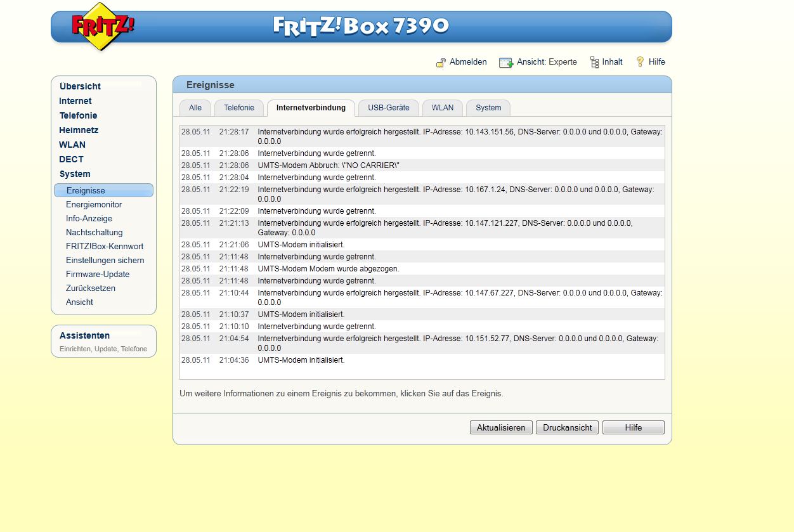The width and height of the screenshot is (794, 532).
Task: Open Einstellungen sichern page
Action: click(105, 261)
